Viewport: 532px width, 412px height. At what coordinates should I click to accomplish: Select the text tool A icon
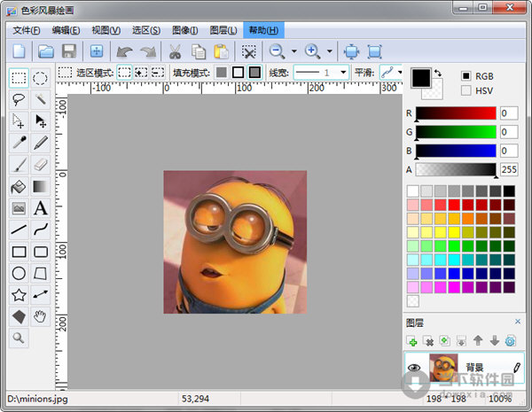[41, 208]
